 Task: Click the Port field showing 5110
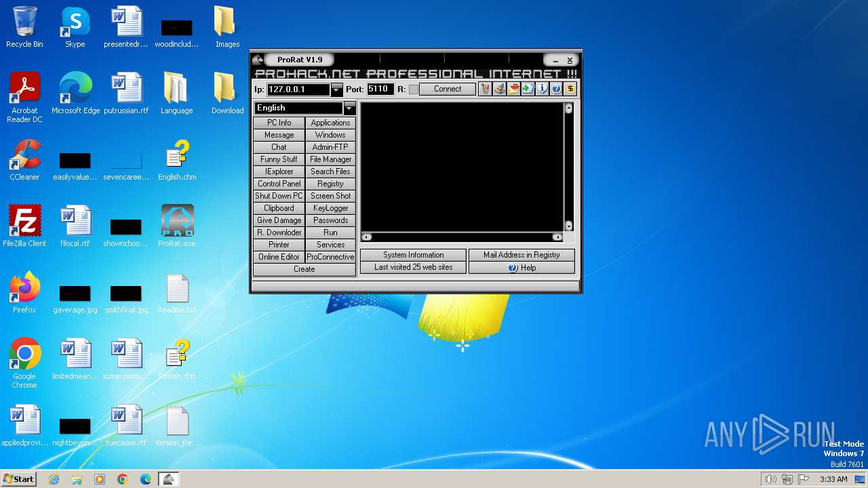coord(380,89)
